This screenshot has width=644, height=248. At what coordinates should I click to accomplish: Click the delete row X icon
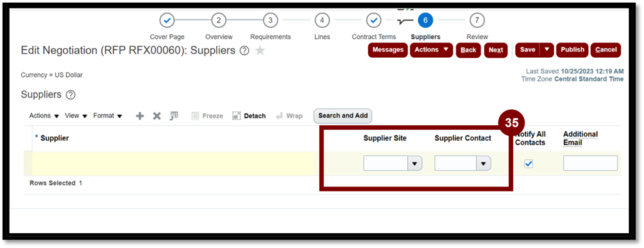point(157,116)
